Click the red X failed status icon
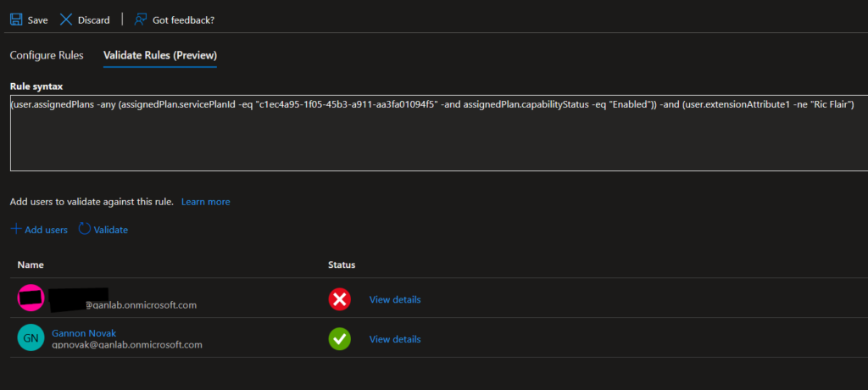The height and width of the screenshot is (390, 868). click(339, 299)
